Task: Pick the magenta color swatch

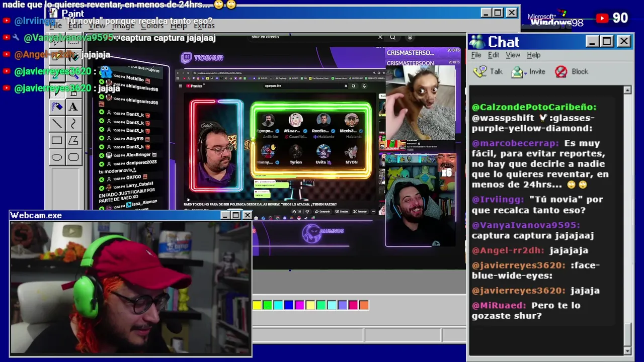Action: point(299,305)
